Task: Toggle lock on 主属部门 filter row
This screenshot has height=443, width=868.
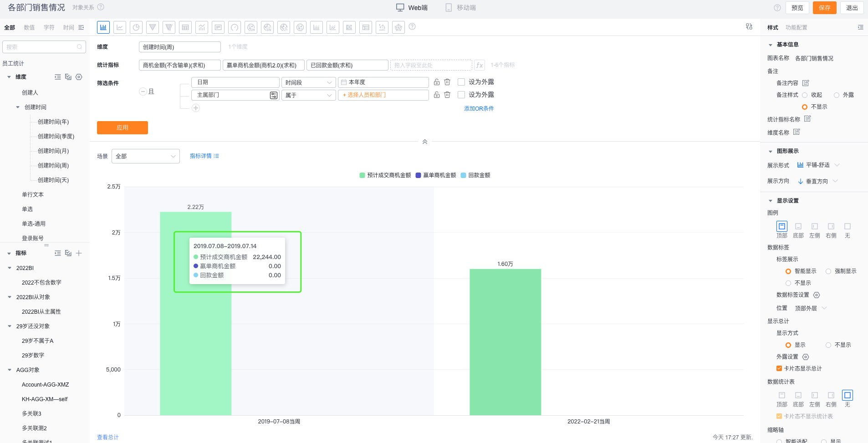Action: click(437, 95)
